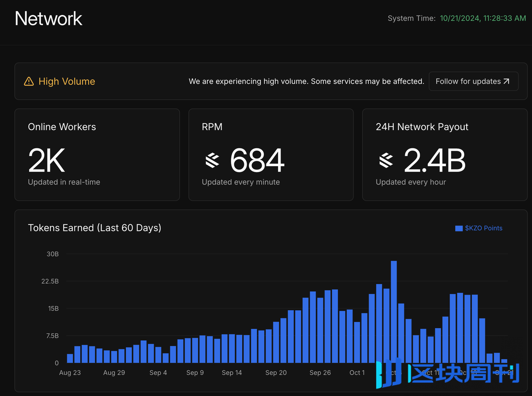Select the Online Workers card

pos(97,155)
